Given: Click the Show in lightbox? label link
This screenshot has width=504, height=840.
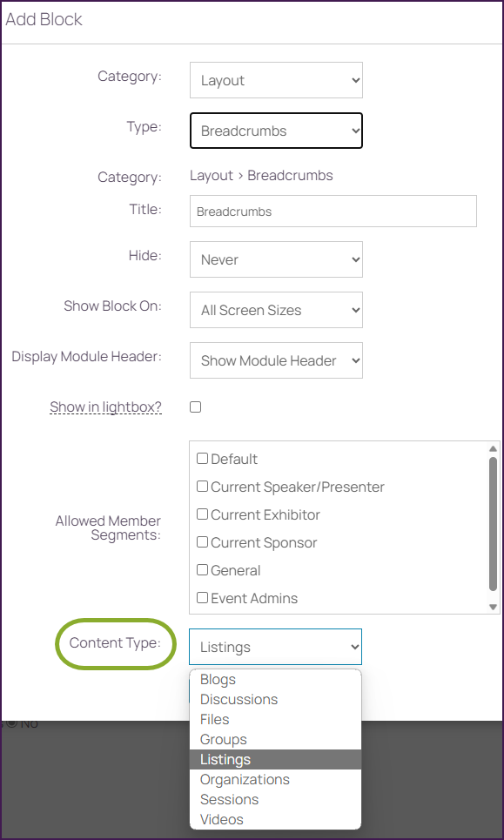Looking at the screenshot, I should tap(105, 407).
